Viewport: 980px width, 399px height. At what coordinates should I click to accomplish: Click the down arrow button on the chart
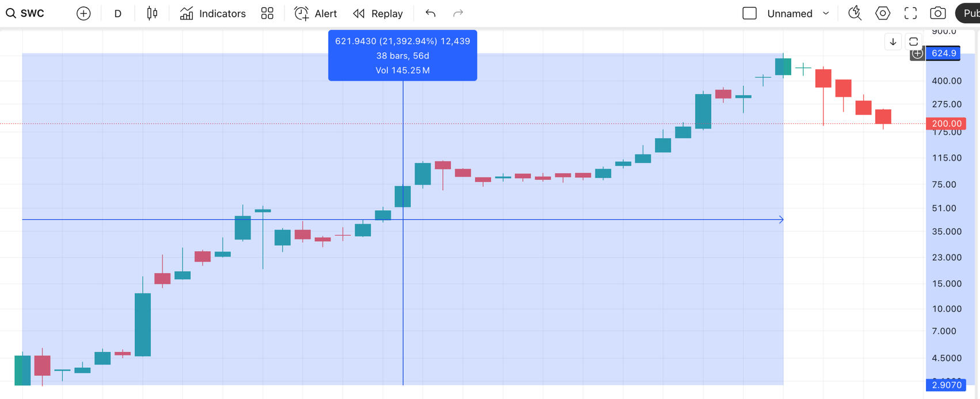pyautogui.click(x=893, y=41)
